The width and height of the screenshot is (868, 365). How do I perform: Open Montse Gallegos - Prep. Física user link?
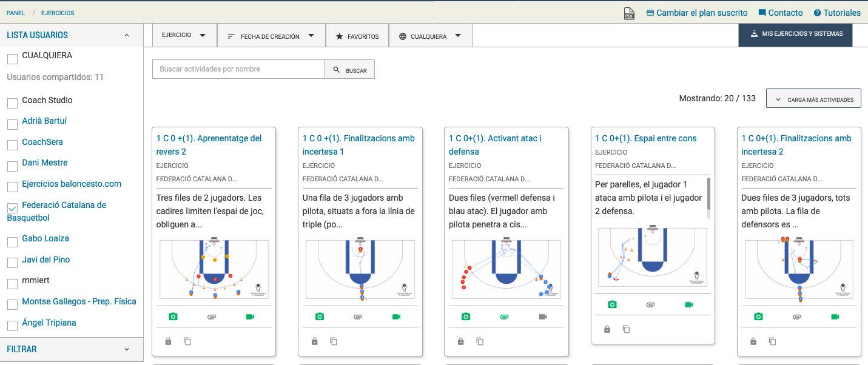pos(79,301)
